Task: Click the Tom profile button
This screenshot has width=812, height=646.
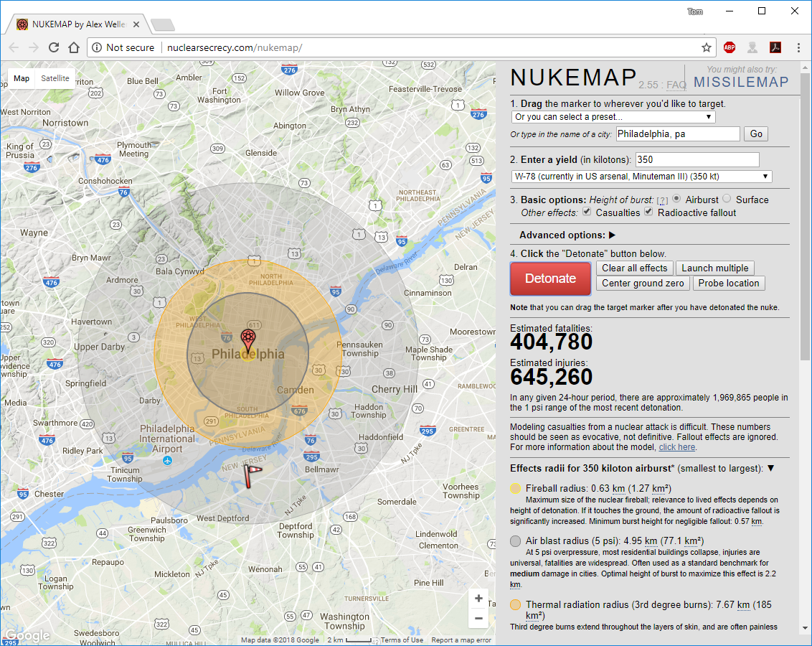Action: coord(695,11)
